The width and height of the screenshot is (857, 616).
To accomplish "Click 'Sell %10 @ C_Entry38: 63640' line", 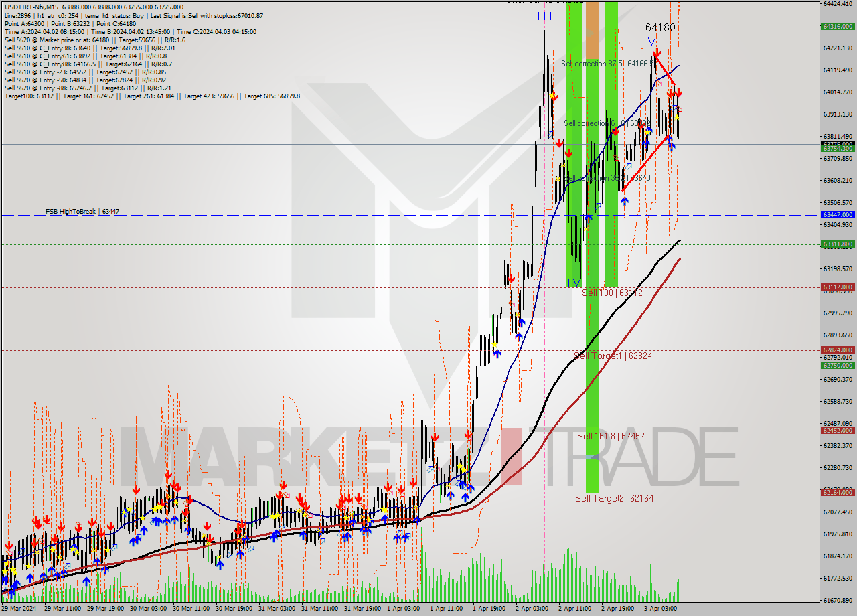I will pos(90,48).
